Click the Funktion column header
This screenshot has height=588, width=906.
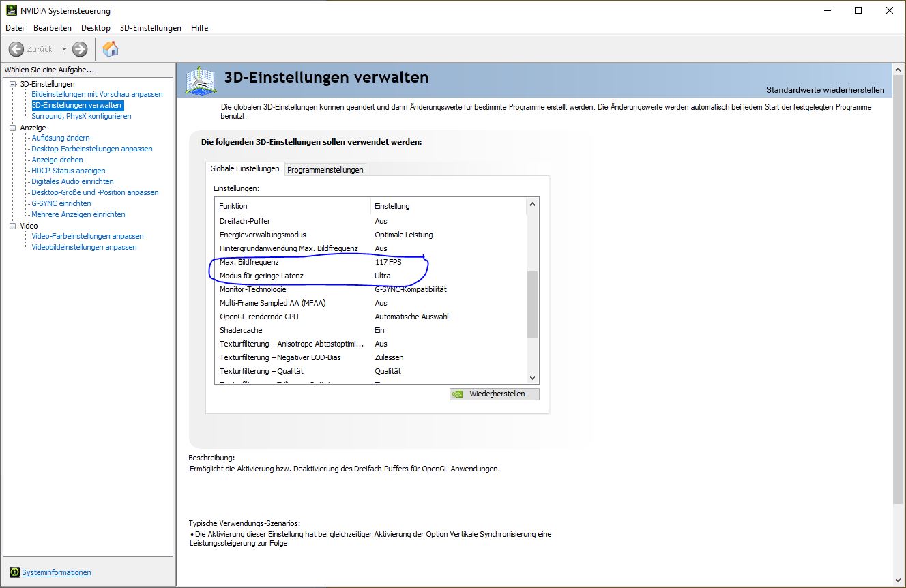click(293, 206)
